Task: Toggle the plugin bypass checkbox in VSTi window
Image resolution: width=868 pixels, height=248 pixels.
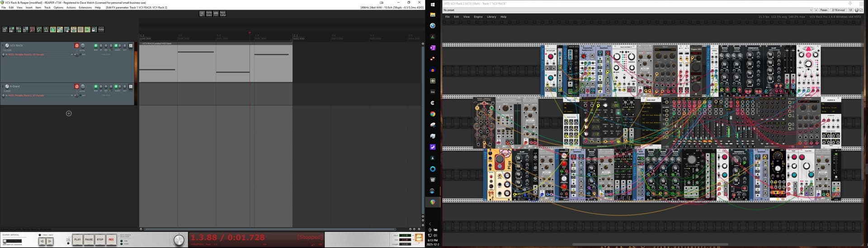Action: point(861,10)
